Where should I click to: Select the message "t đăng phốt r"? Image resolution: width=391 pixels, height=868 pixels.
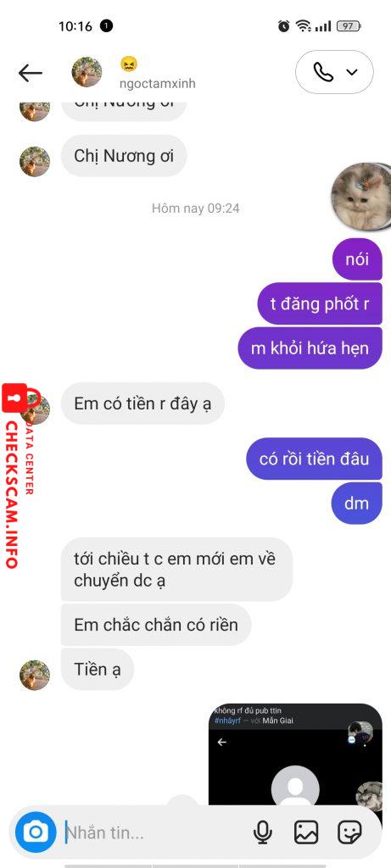tap(320, 303)
